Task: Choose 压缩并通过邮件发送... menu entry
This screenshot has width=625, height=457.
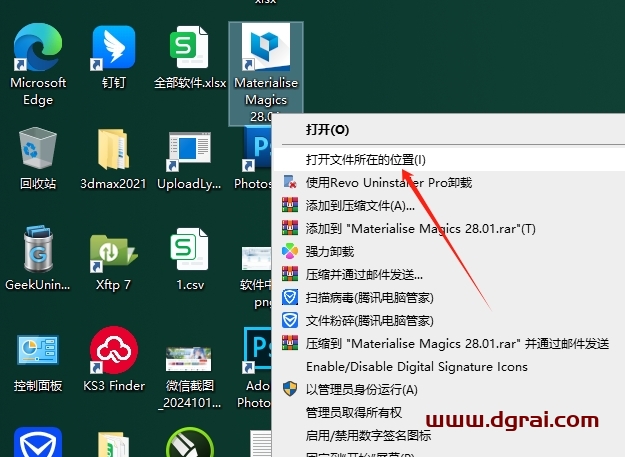Action: [x=448, y=275]
